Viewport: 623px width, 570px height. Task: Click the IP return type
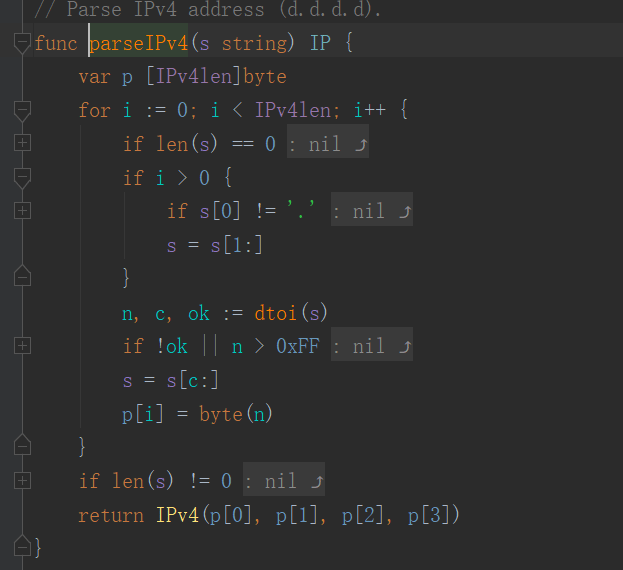click(x=320, y=43)
